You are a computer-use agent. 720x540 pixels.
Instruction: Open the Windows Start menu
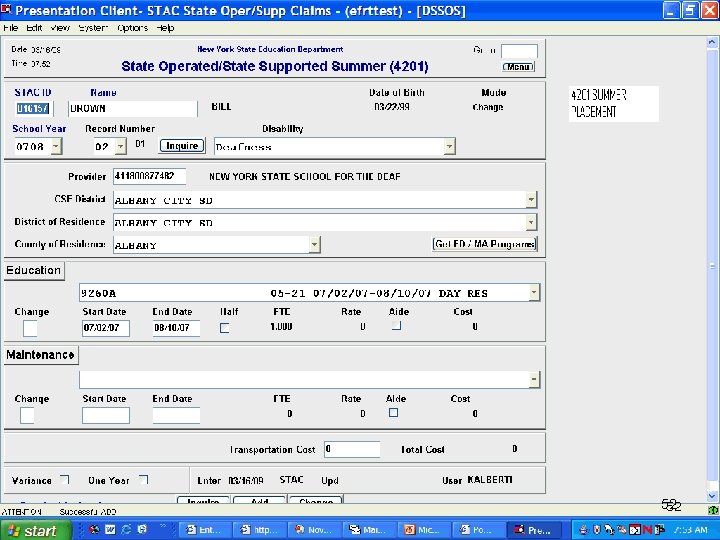coord(35,530)
